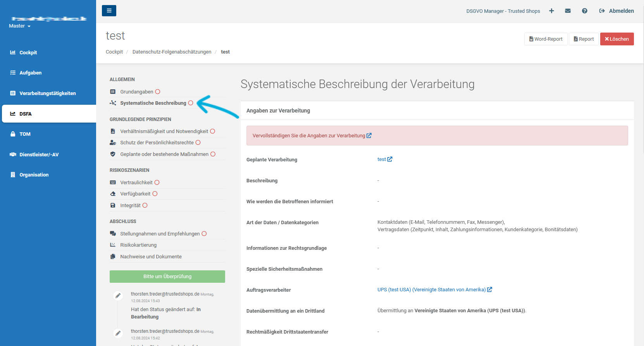The width and height of the screenshot is (644, 346).
Task: Click the Verhältnismäßigkeit document icon
Action: [113, 131]
